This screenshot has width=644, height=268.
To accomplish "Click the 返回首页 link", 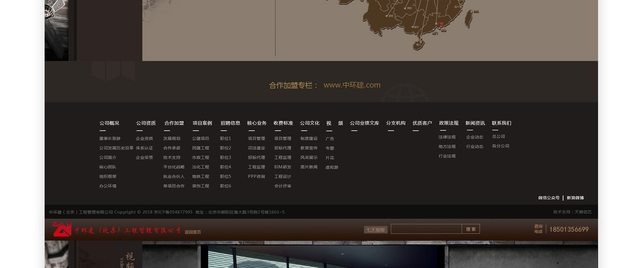I will tap(193, 232).
